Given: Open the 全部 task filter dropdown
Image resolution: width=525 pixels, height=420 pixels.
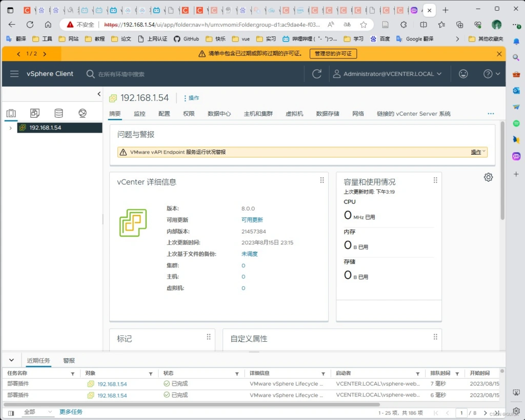Looking at the screenshot, I should point(37,412).
